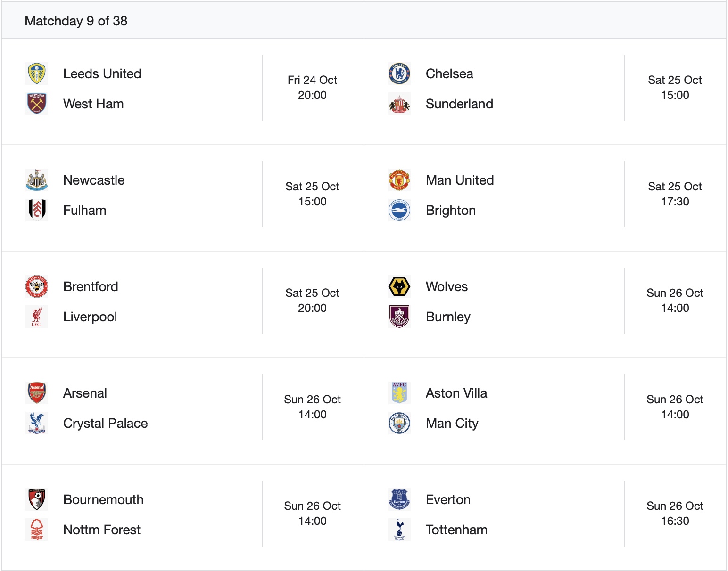Click the Wolves wolf-head logo
The height and width of the screenshot is (571, 728).
pos(399,287)
